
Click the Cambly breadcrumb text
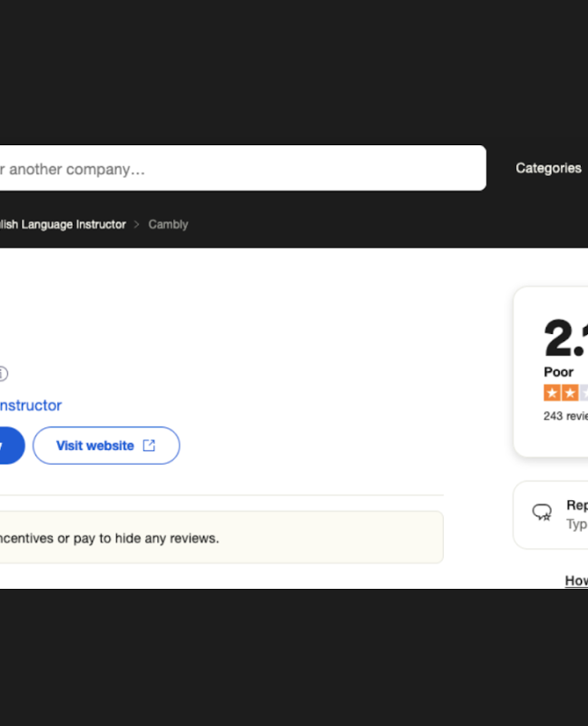tap(168, 224)
